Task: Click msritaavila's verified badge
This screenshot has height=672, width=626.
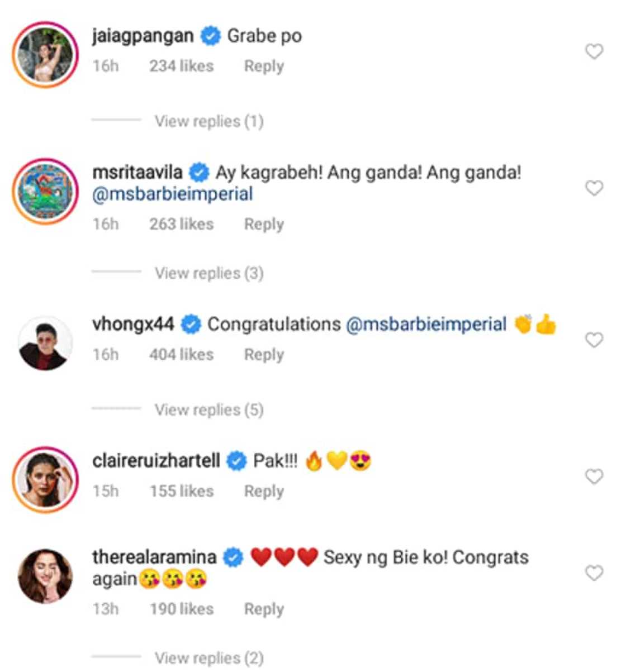Action: pos(199,174)
